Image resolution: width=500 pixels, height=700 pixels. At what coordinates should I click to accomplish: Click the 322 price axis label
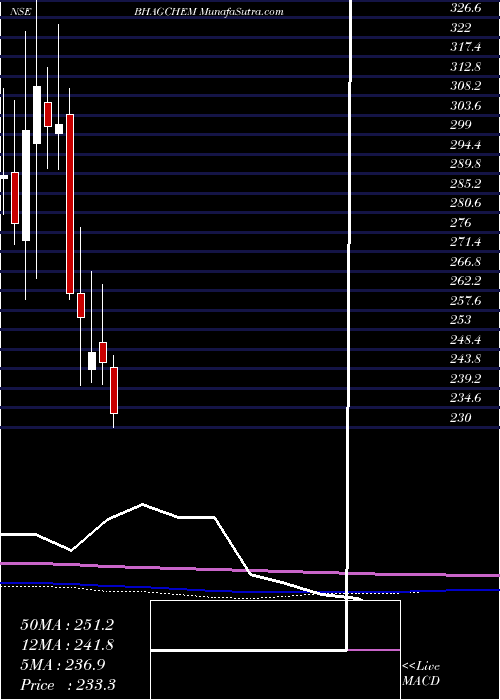(461, 28)
